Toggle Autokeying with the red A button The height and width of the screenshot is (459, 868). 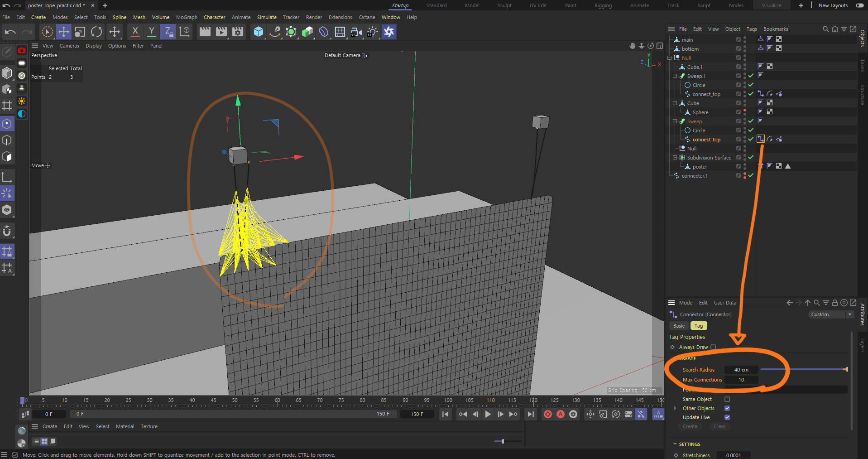(x=561, y=414)
